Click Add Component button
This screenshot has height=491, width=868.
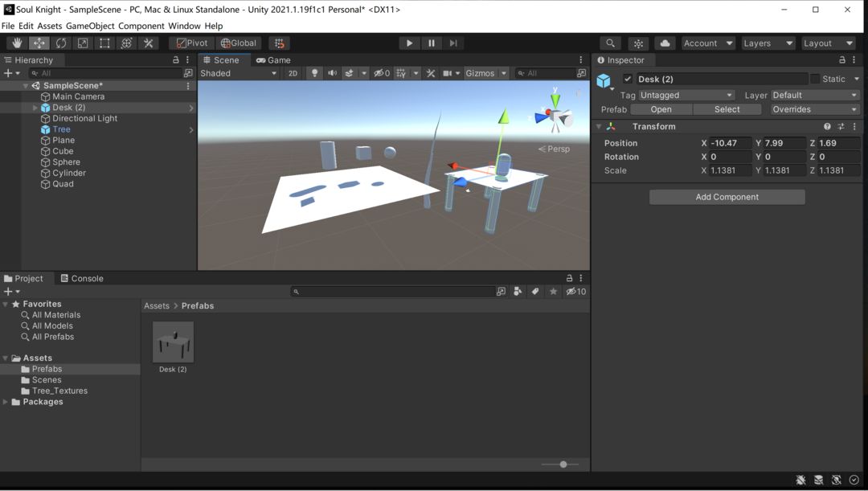[x=727, y=197]
